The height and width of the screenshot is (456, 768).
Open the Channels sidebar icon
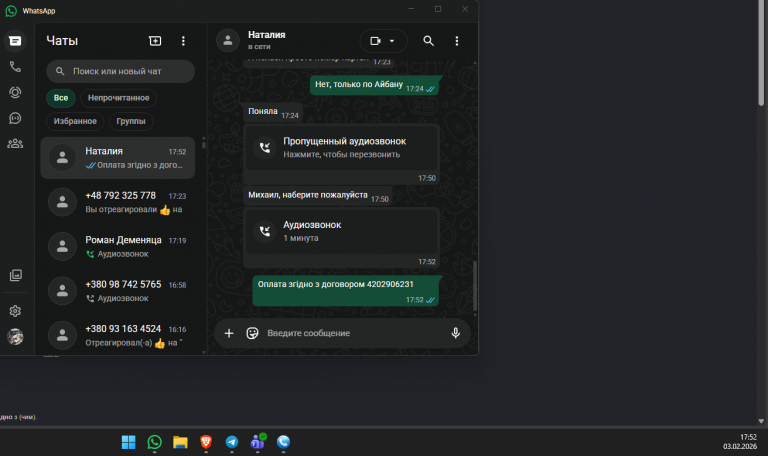(x=15, y=118)
